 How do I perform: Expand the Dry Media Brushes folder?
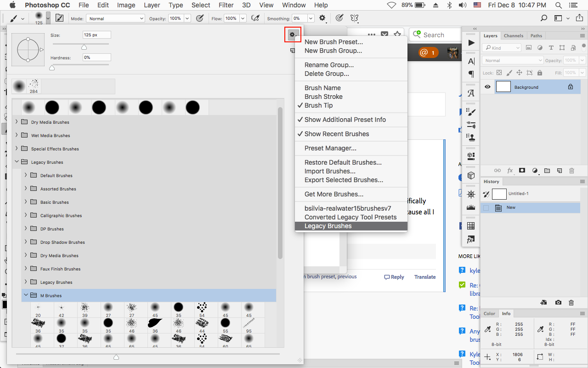tap(17, 122)
